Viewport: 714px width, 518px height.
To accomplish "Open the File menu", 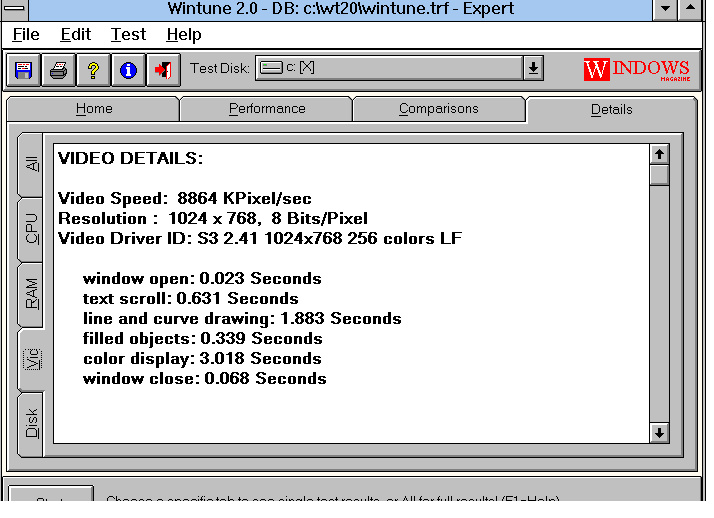I will click(x=26, y=35).
